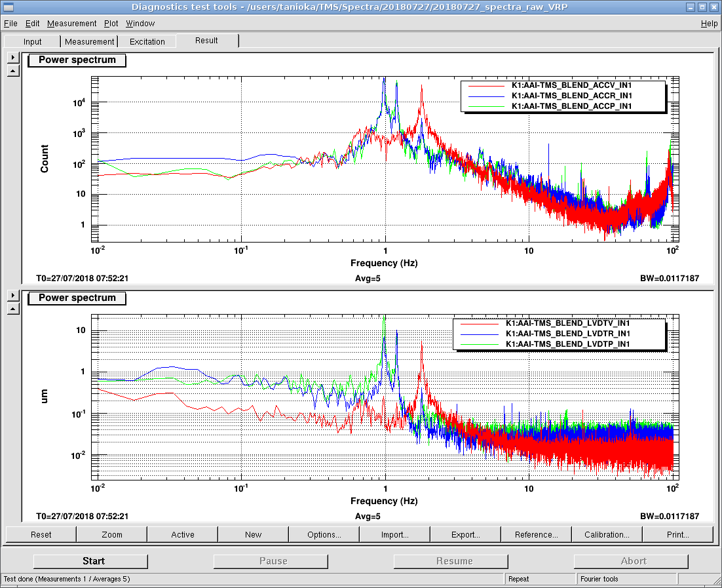Switch to the Input tab

pyautogui.click(x=33, y=41)
